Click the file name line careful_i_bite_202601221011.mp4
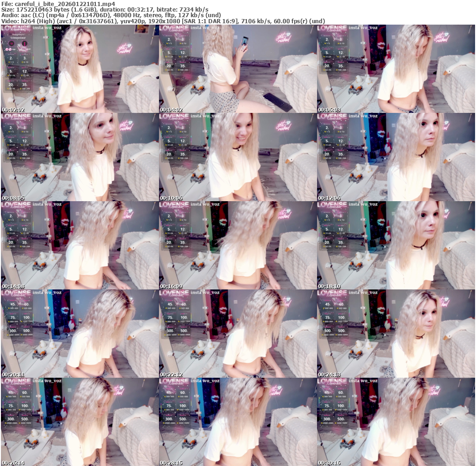Screen dimensions: 476x466 (x=58, y=4)
